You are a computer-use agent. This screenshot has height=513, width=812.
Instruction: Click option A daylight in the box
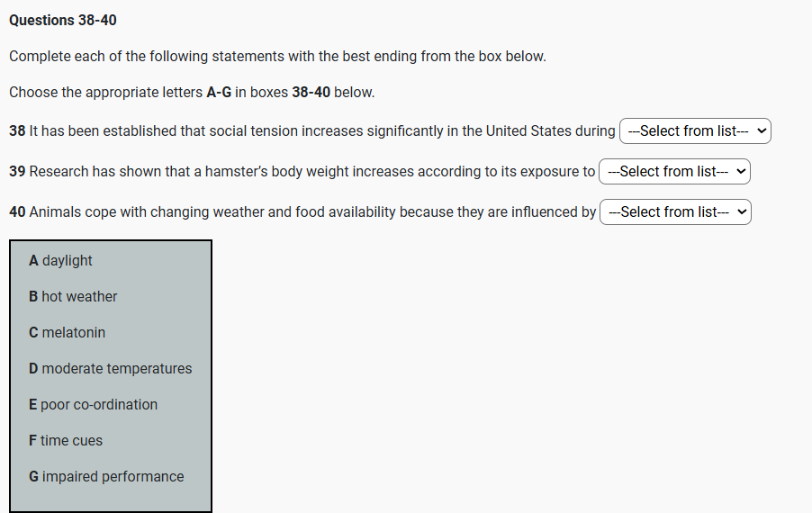coord(60,261)
